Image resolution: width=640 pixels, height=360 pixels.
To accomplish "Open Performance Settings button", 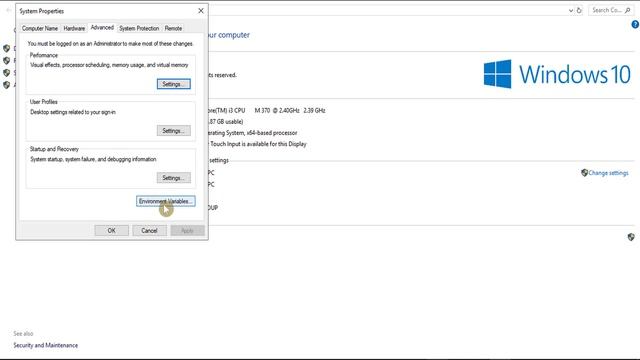I will point(173,84).
